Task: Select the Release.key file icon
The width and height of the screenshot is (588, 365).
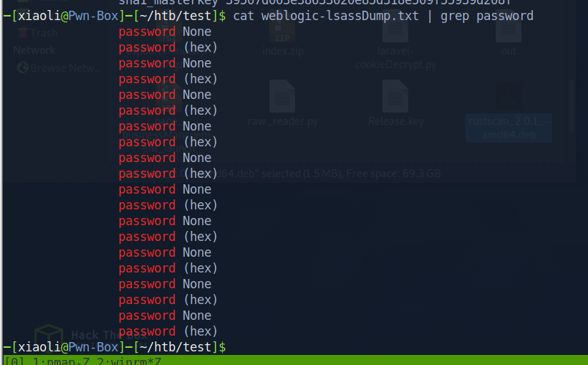Action: pyautogui.click(x=395, y=97)
